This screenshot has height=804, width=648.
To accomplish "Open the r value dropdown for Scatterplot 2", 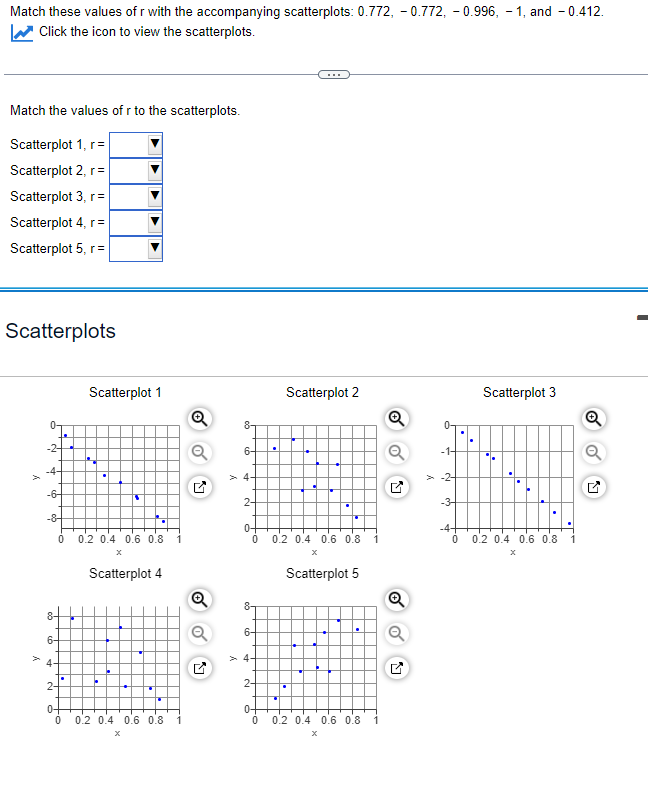I will pyautogui.click(x=153, y=170).
